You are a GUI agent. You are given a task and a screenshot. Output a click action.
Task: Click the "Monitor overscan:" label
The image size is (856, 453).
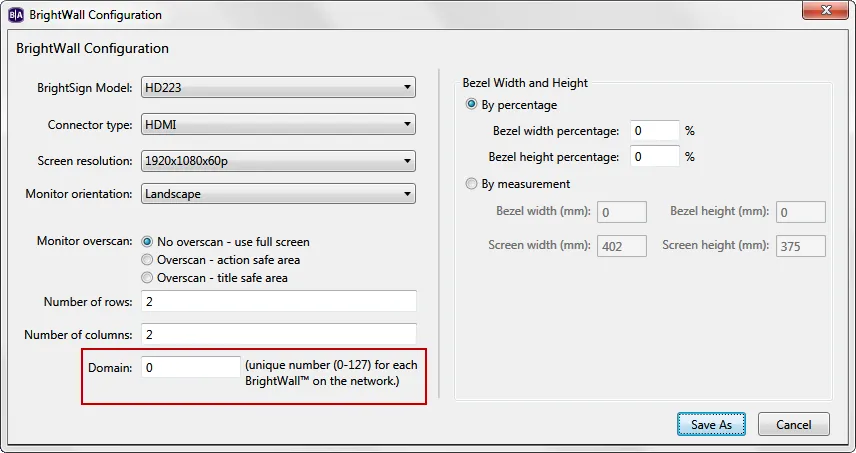[85, 241]
